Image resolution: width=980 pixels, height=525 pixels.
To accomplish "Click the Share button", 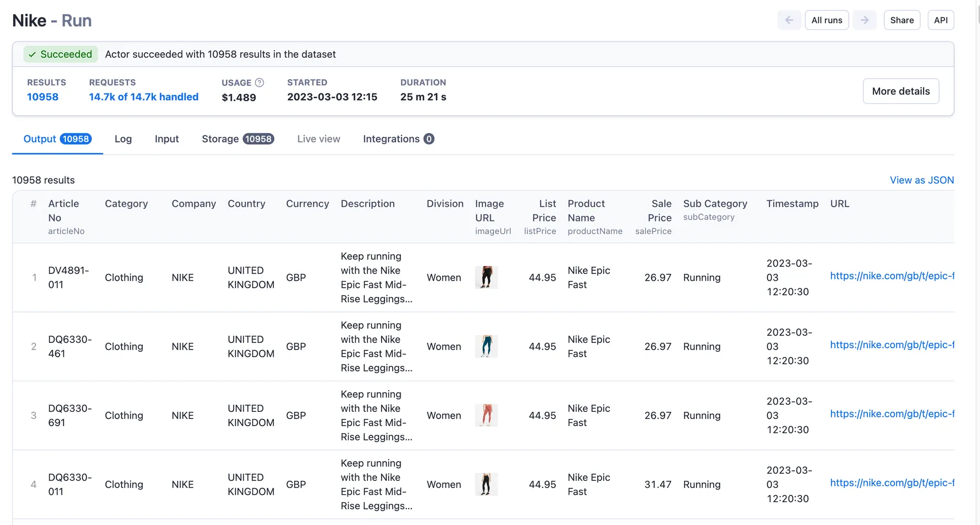I will pyautogui.click(x=902, y=20).
